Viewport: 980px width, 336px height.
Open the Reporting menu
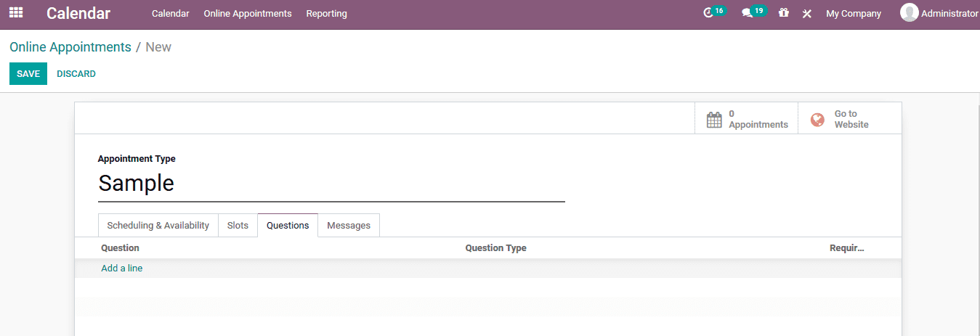(326, 13)
